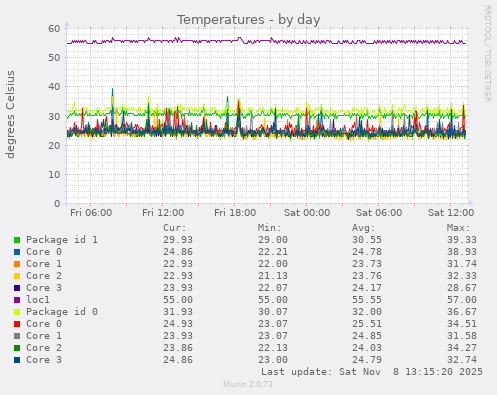Click the 'Max:' column header
This screenshot has width=497, height=395.
pos(458,228)
